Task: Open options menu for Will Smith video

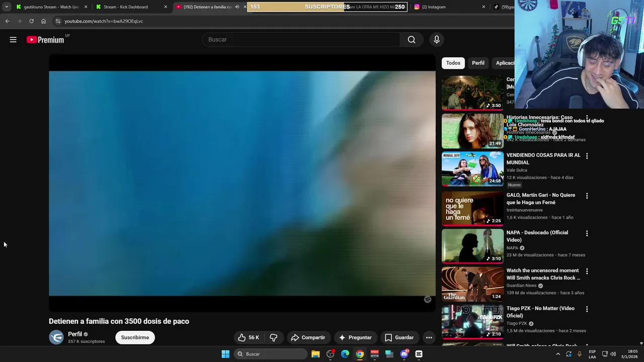Action: click(x=587, y=271)
